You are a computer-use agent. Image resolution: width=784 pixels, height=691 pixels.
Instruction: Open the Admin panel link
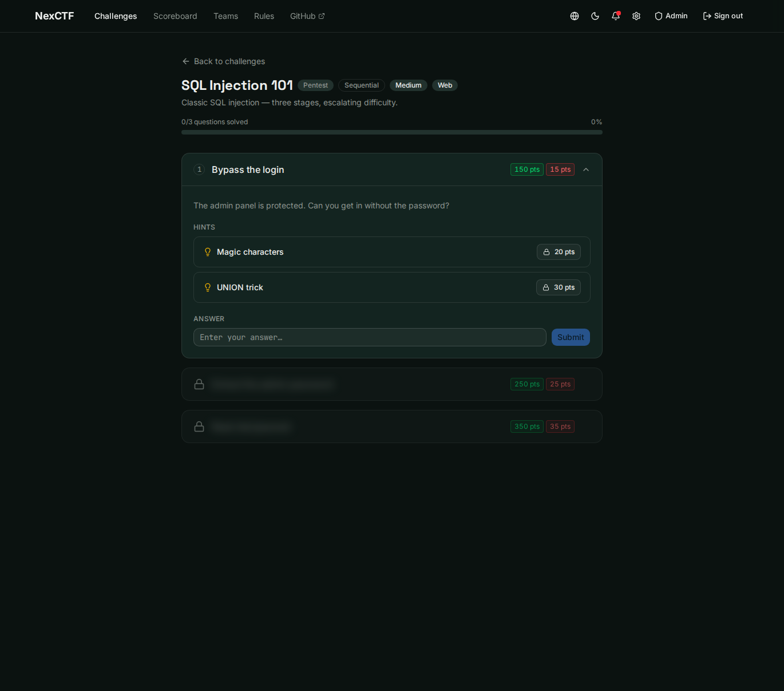click(x=671, y=16)
